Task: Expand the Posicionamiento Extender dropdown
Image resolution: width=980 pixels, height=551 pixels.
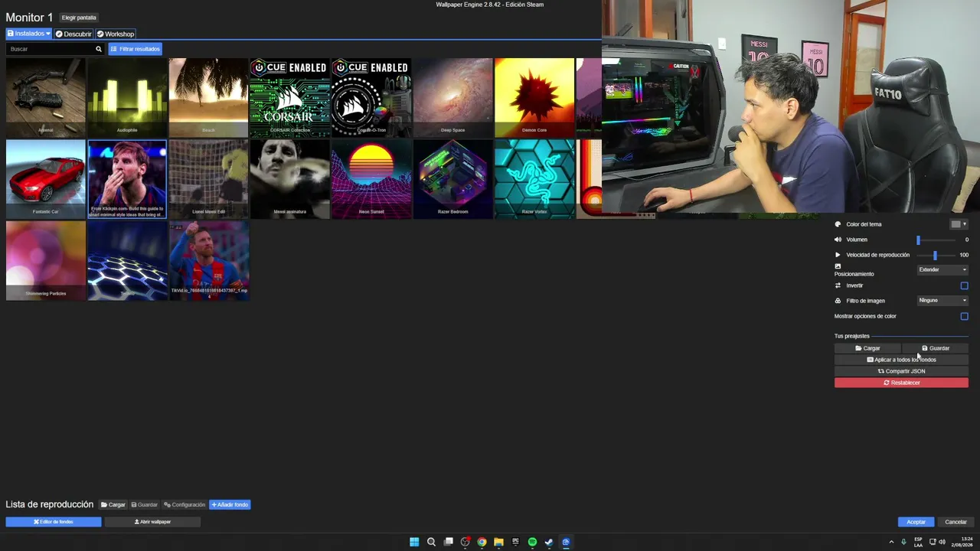Action: [942, 269]
